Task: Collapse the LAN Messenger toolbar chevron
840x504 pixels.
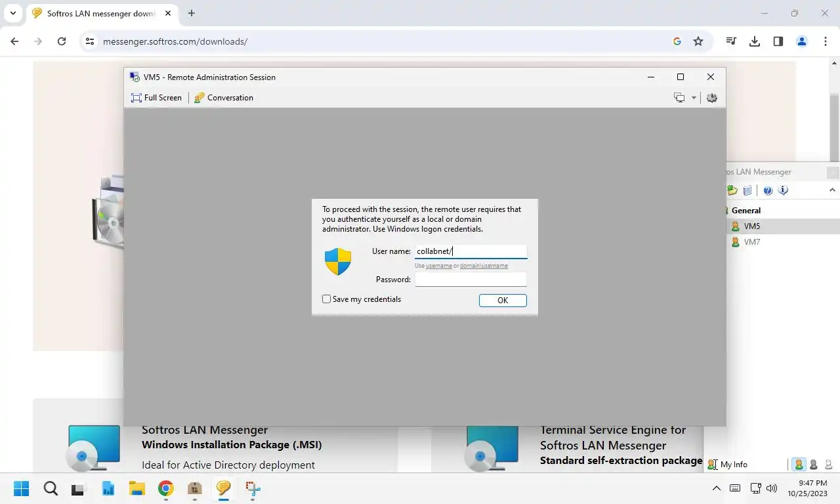Action: coord(832,190)
